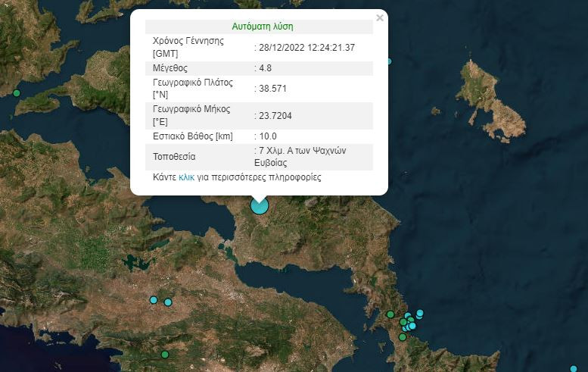The width and height of the screenshot is (588, 372).
Task: Pick the southernmost green marker in the eastern cluster
Action: [403, 337]
